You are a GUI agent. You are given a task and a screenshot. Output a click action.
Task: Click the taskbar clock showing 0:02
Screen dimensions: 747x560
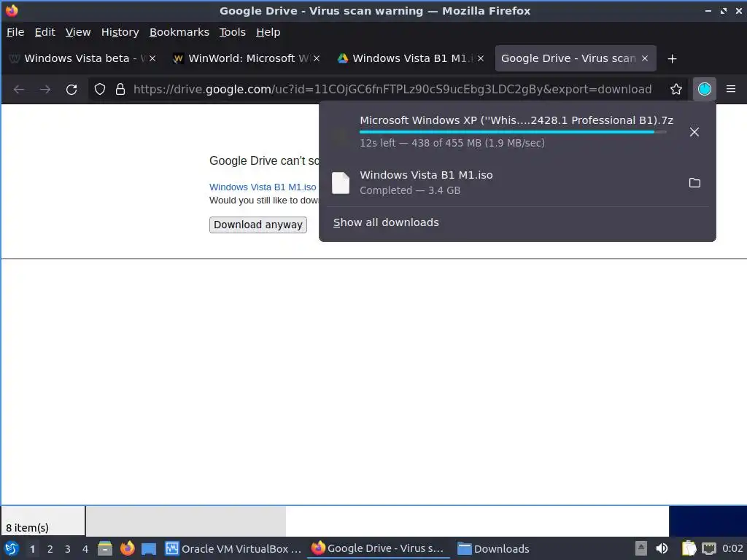coord(732,548)
